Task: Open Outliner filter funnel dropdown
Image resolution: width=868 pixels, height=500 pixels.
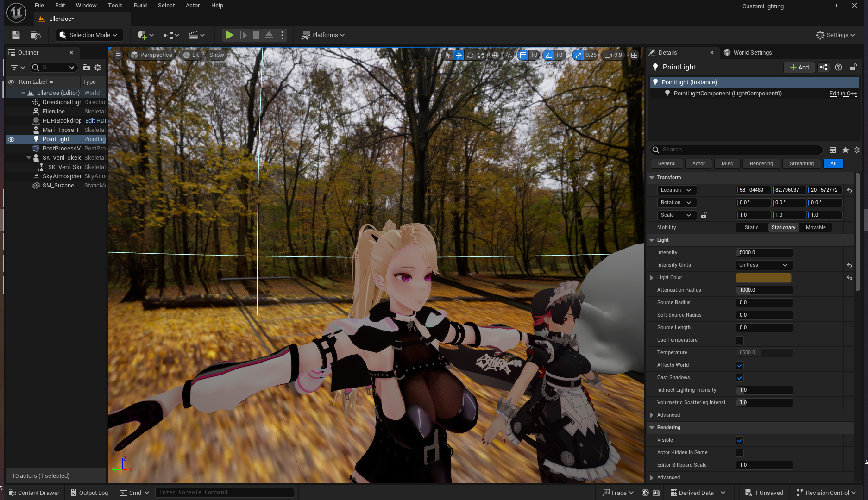Action: 18,68
